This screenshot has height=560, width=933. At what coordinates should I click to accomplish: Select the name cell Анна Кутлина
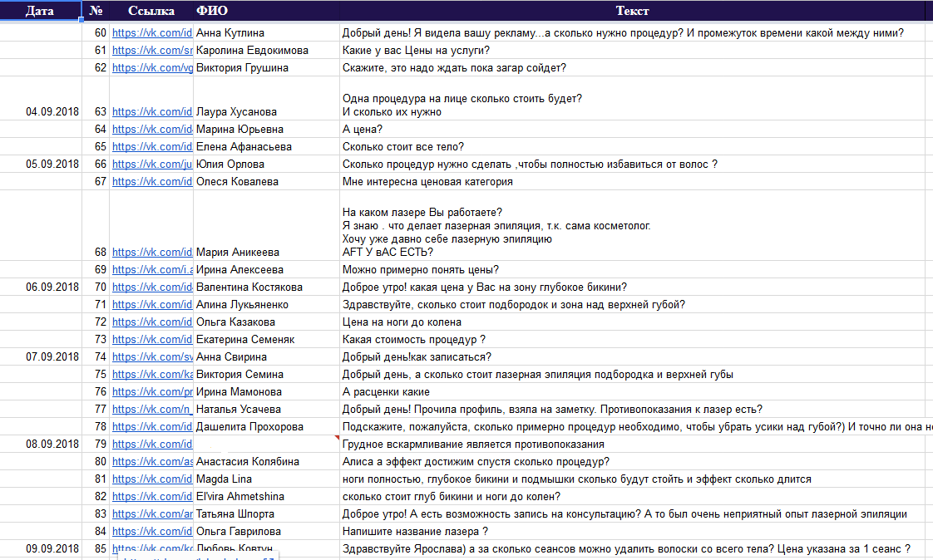[266, 32]
